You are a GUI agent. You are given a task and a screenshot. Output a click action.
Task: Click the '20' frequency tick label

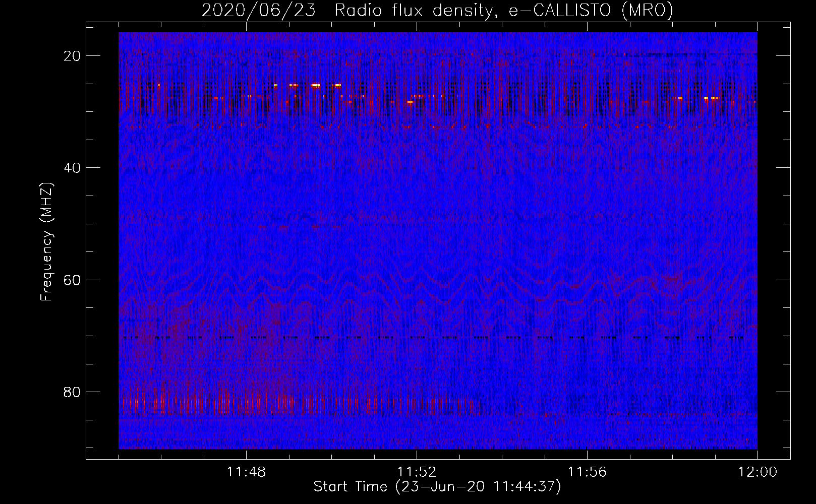pos(73,56)
